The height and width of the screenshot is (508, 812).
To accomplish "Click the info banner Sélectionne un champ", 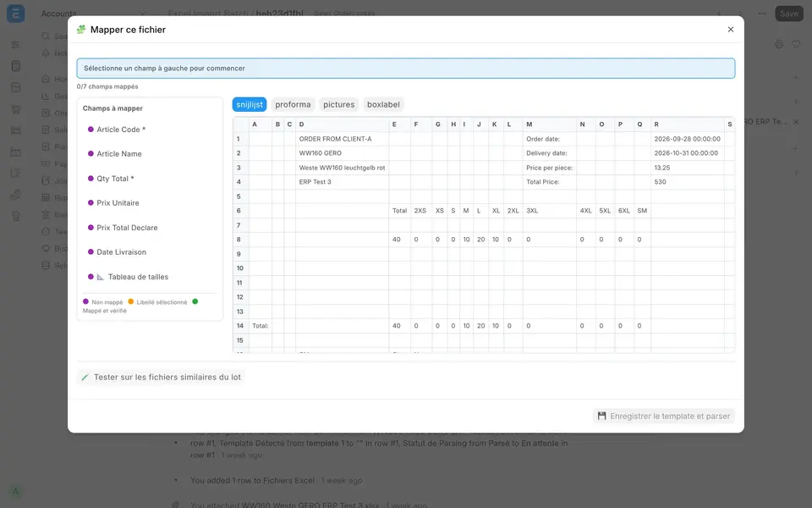I will (405, 69).
